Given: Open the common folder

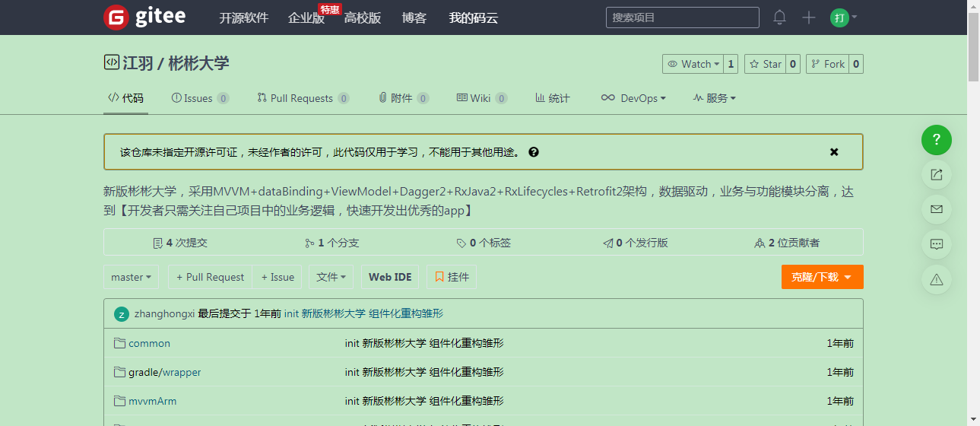Looking at the screenshot, I should [149, 343].
